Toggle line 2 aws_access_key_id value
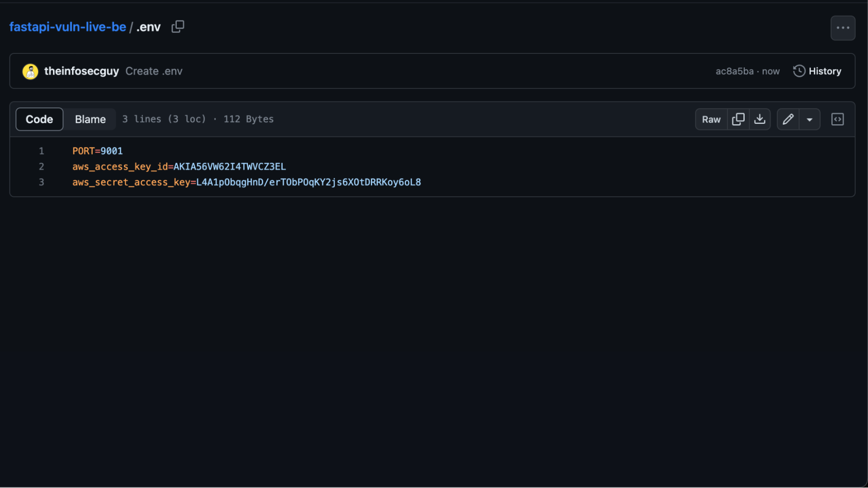This screenshot has width=868, height=488. [230, 166]
